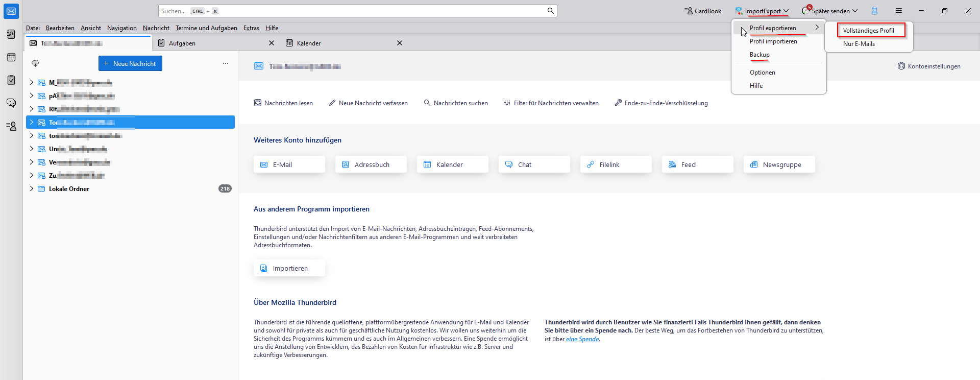Click the CardBook toolbar icon
The width and height of the screenshot is (980, 380).
703,11
